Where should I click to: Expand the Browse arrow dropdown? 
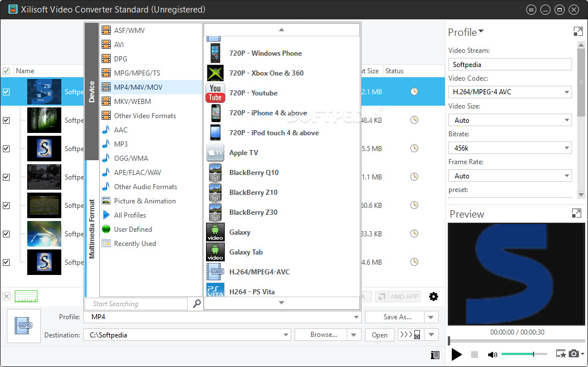click(x=354, y=335)
